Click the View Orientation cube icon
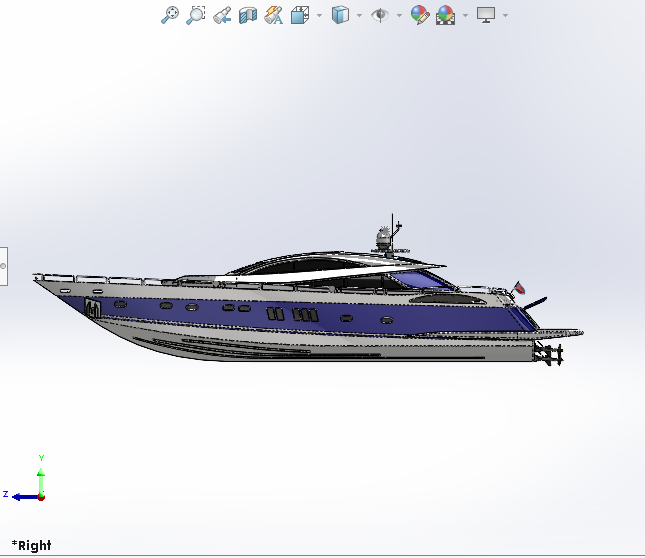 (300, 15)
